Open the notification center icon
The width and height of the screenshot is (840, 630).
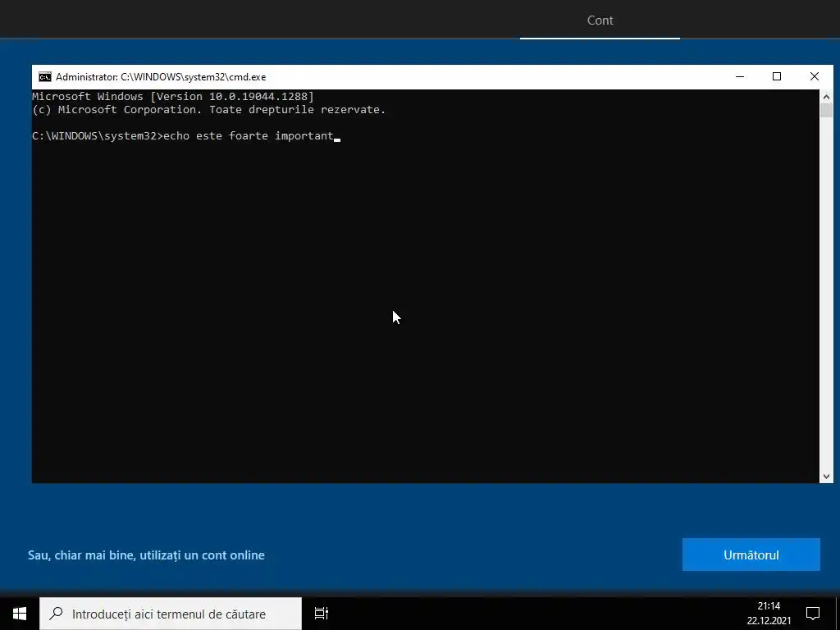click(x=813, y=614)
